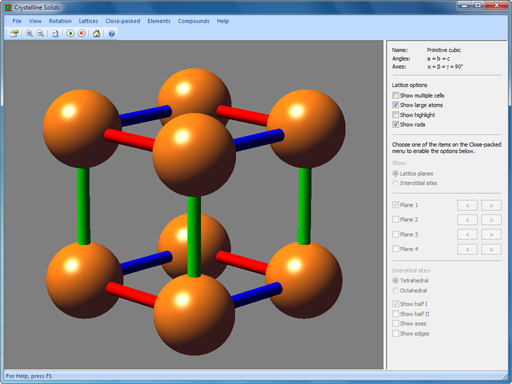The image size is (512, 384).
Task: Click Plane 3 previous arrow button
Action: pos(467,235)
